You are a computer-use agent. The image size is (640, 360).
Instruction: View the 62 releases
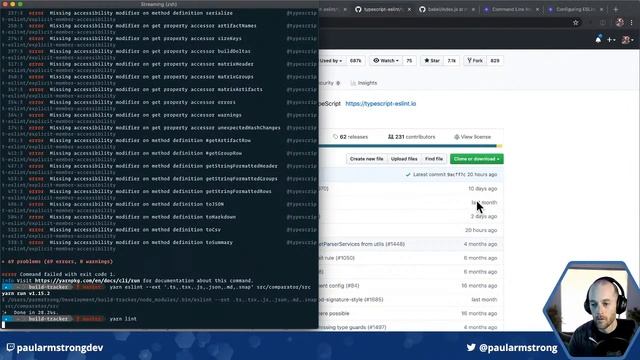[x=350, y=137]
